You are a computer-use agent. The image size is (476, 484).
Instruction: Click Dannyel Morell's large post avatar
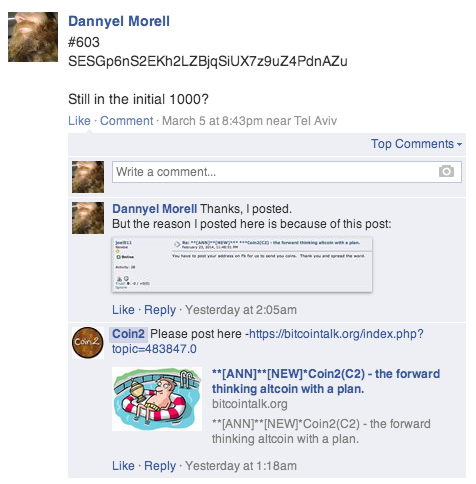coord(33,37)
